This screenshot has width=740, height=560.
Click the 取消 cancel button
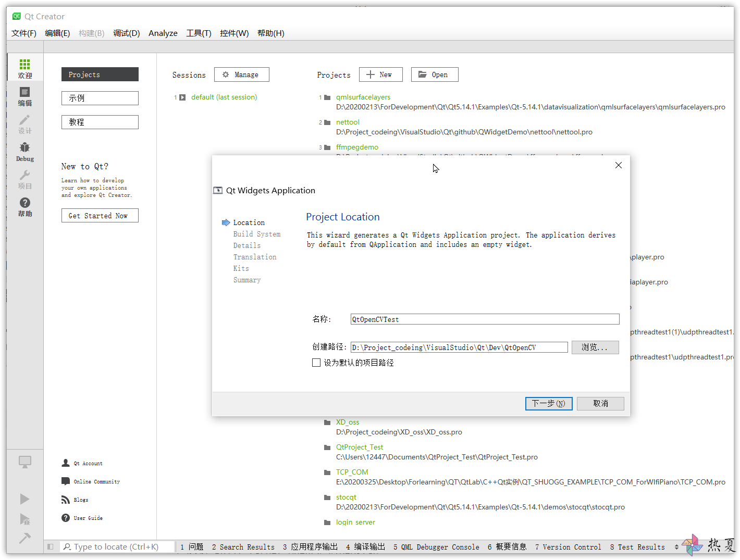(600, 404)
